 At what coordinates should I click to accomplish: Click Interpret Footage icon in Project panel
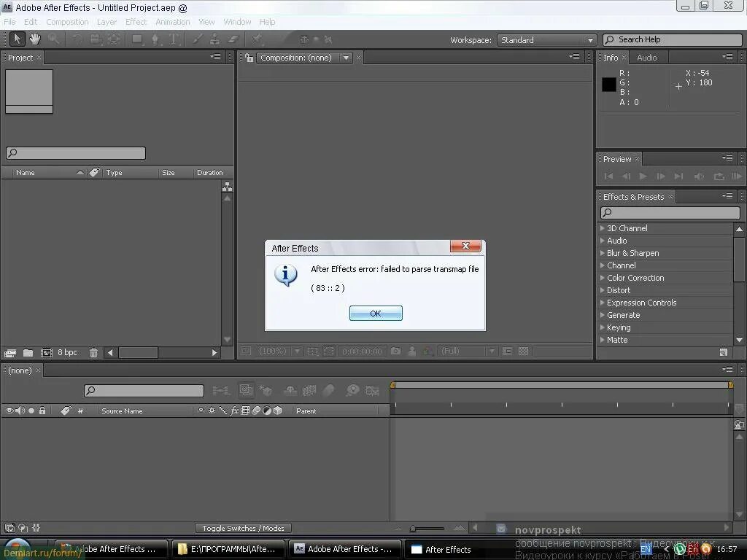click(x=10, y=353)
